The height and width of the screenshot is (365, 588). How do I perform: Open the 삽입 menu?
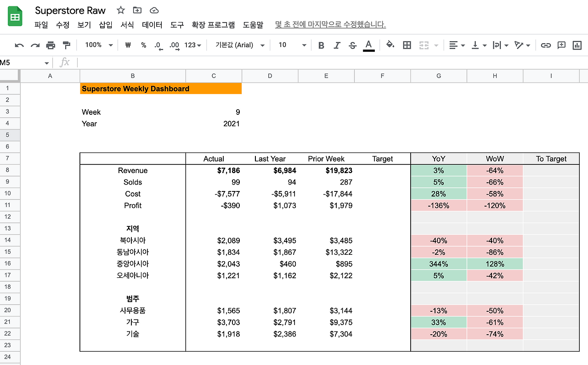pos(106,25)
